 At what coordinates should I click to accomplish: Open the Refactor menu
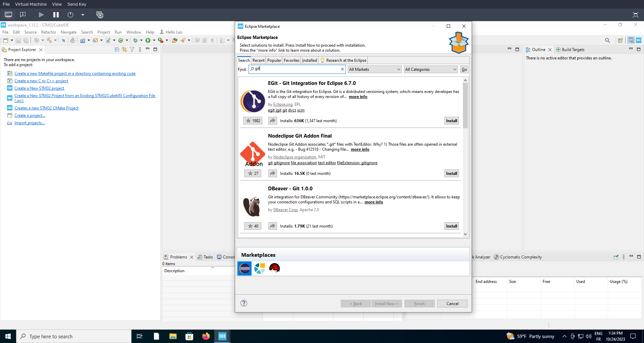point(49,32)
